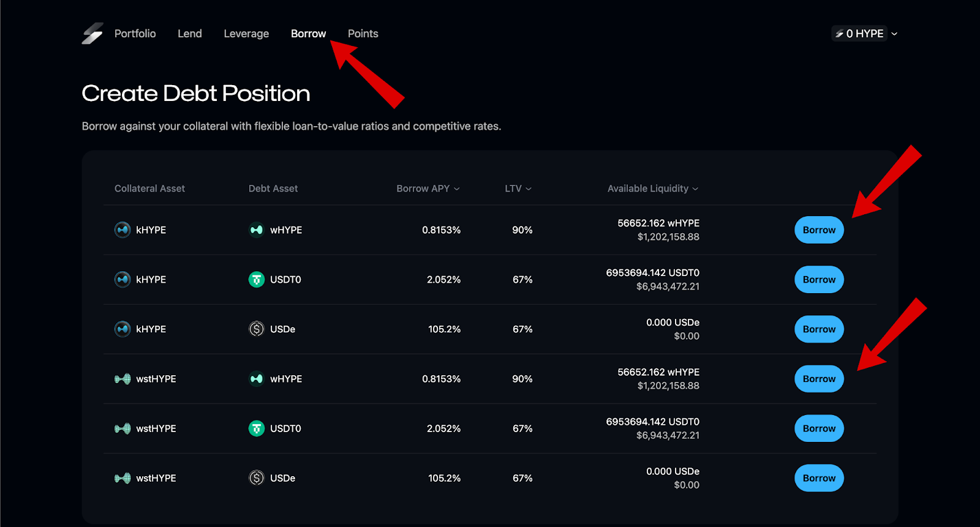Click USDe icon in kHYPE row
Viewport: 980px width, 527px height.
tap(257, 329)
